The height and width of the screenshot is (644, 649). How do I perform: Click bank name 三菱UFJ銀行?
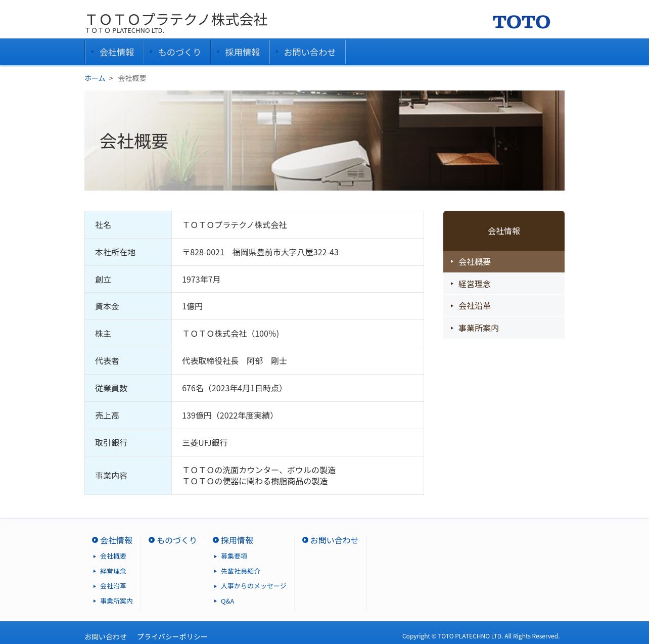[x=205, y=443]
